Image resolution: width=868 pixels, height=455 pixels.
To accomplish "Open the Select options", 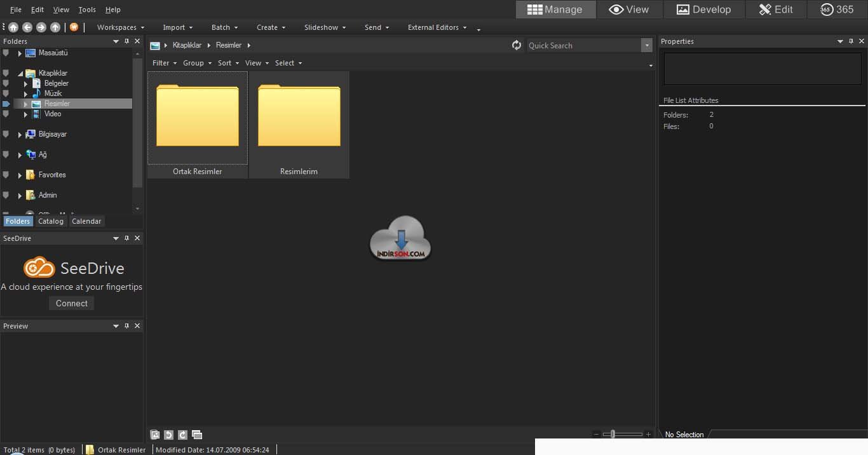I will (288, 63).
